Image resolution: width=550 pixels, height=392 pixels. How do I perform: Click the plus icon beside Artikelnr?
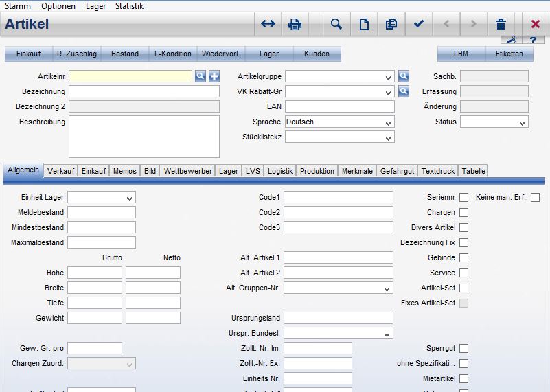(214, 76)
